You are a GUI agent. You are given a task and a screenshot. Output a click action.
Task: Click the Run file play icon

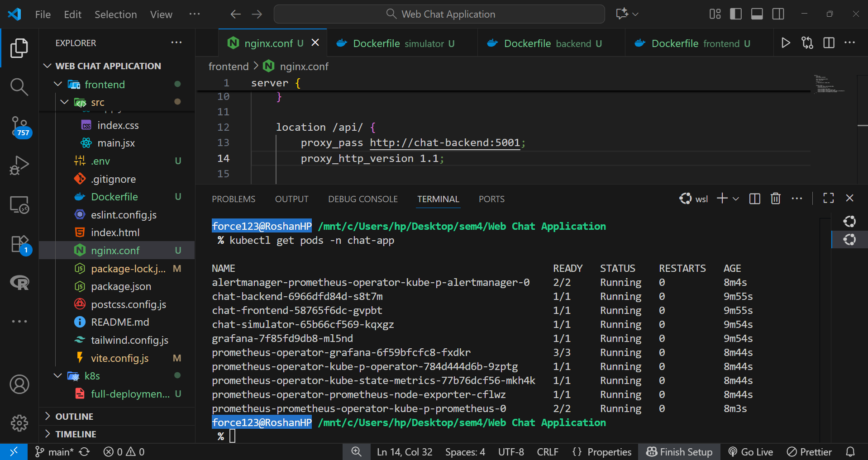click(786, 43)
